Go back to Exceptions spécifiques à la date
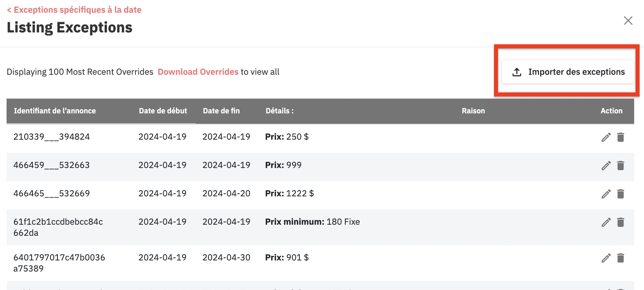 (x=74, y=10)
